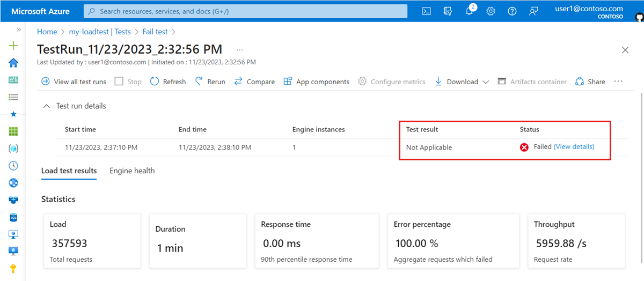This screenshot has width=644, height=281.
Task: Open the notifications bell icon
Action: coord(470,11)
